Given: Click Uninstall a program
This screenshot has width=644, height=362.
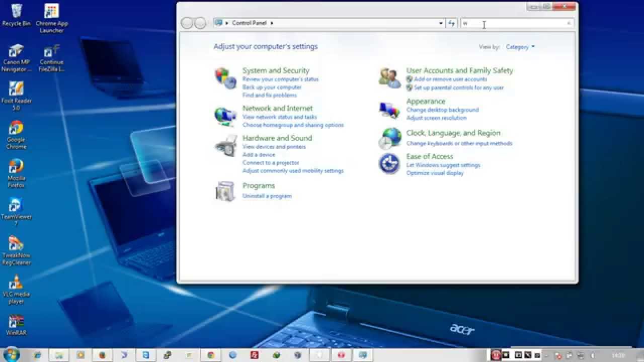Looking at the screenshot, I should pyautogui.click(x=267, y=196).
